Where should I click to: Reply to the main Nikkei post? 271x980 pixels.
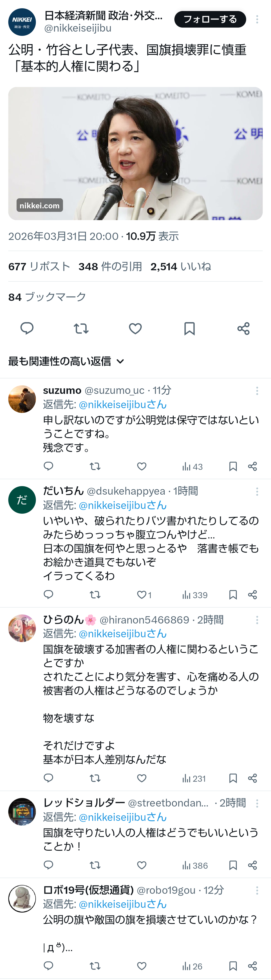coord(27,328)
